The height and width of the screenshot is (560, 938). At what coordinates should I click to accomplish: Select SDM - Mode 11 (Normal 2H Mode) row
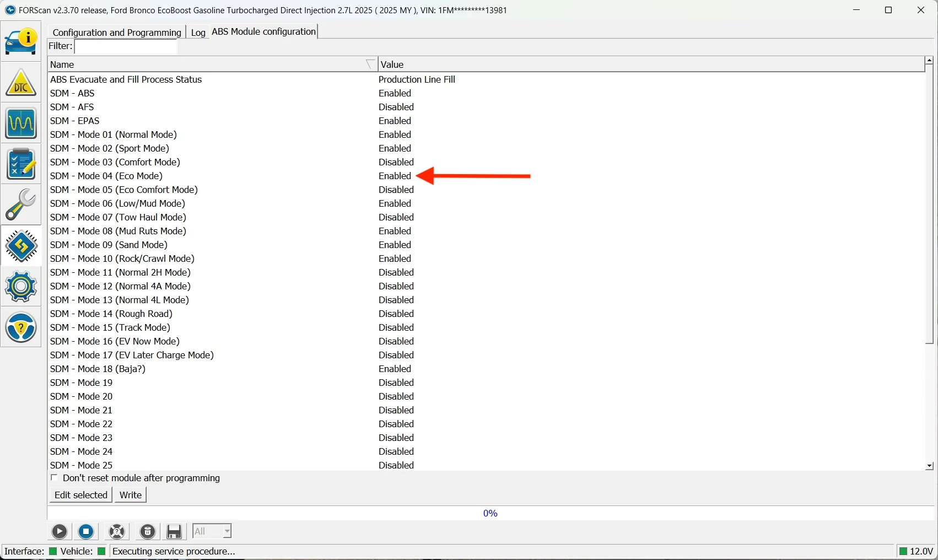click(x=486, y=272)
